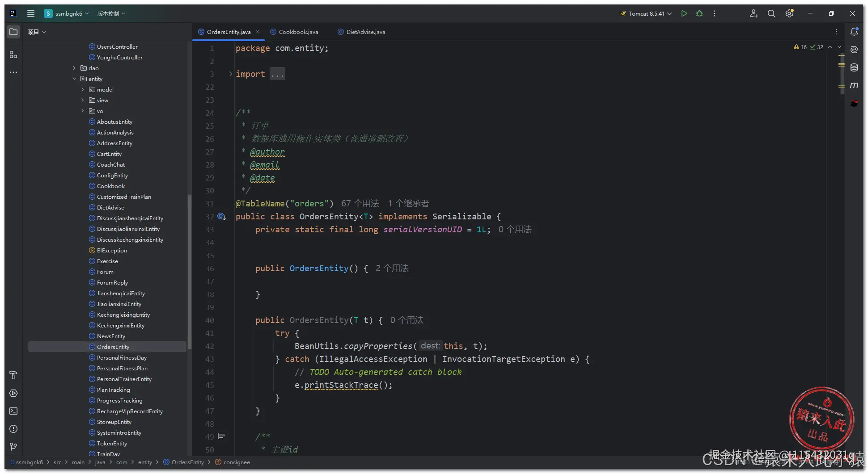Expand the dao folder
Viewport: 868px width, 474px height.
pyautogui.click(x=74, y=68)
